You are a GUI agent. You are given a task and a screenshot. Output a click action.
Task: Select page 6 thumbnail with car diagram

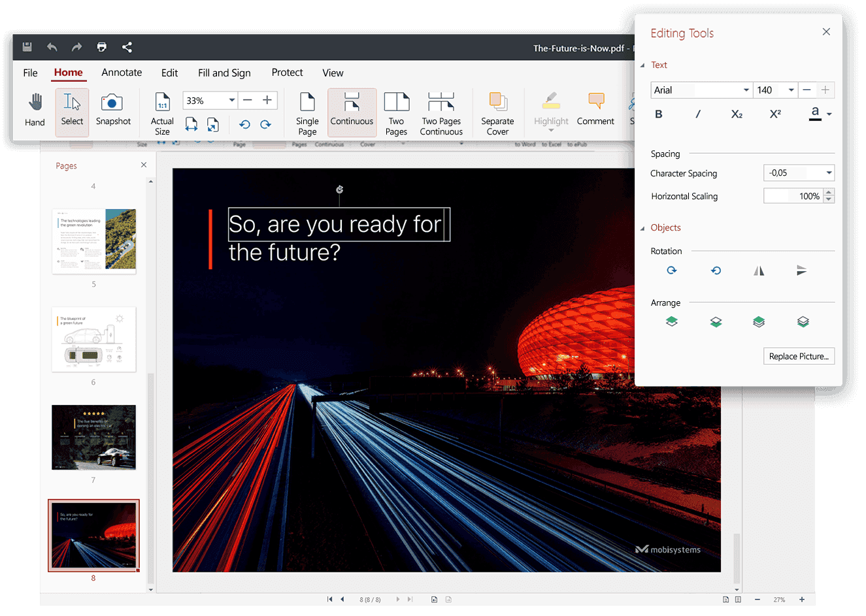(x=94, y=339)
